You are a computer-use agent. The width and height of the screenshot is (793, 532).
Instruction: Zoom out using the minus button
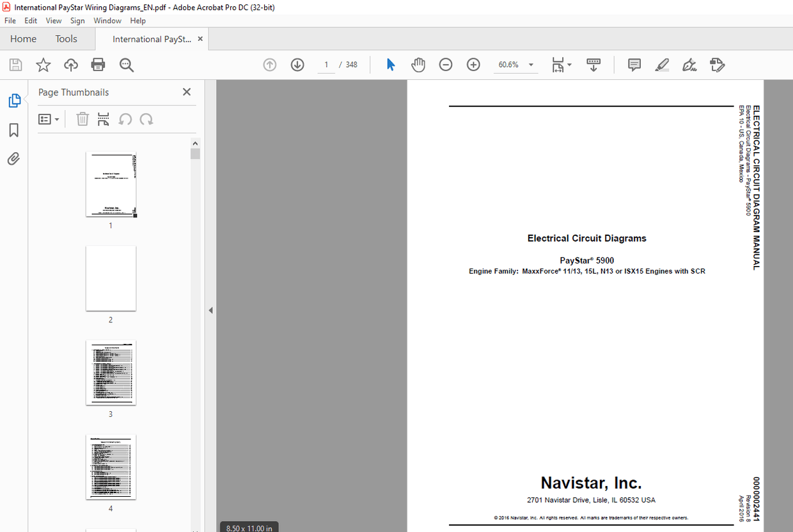tap(445, 65)
